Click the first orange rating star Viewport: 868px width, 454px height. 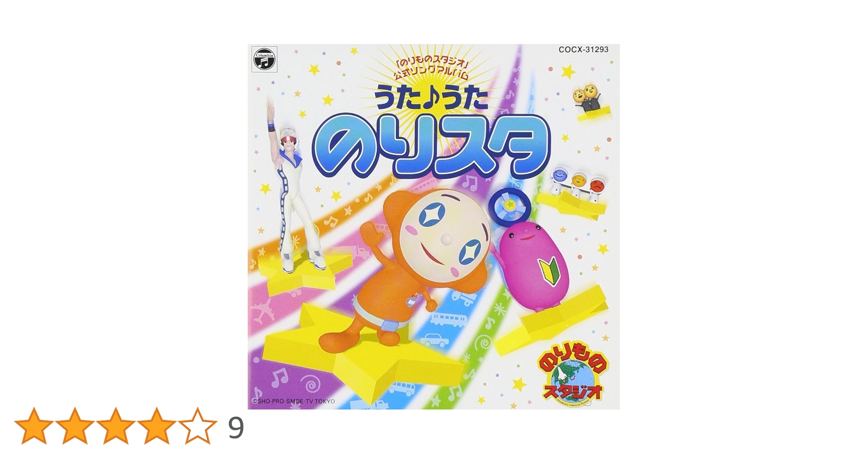[34, 426]
